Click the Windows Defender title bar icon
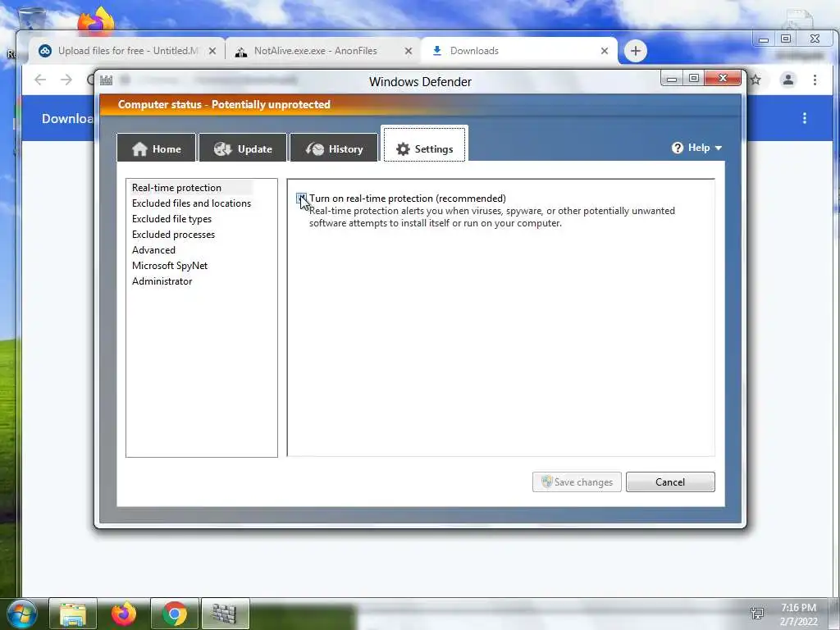Screen dimensions: 840x630 pos(106,80)
